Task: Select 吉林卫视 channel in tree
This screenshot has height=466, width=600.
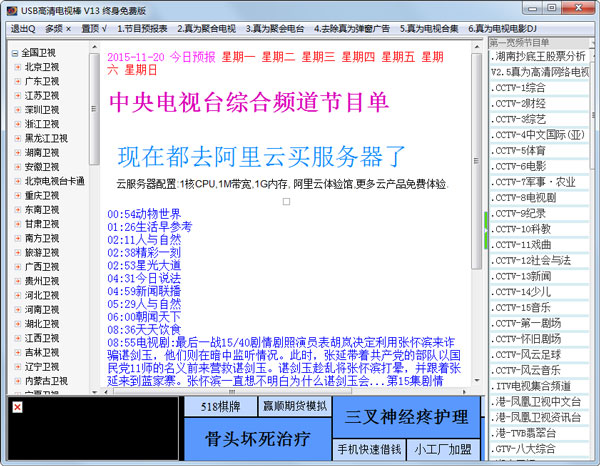Action: tap(42, 352)
